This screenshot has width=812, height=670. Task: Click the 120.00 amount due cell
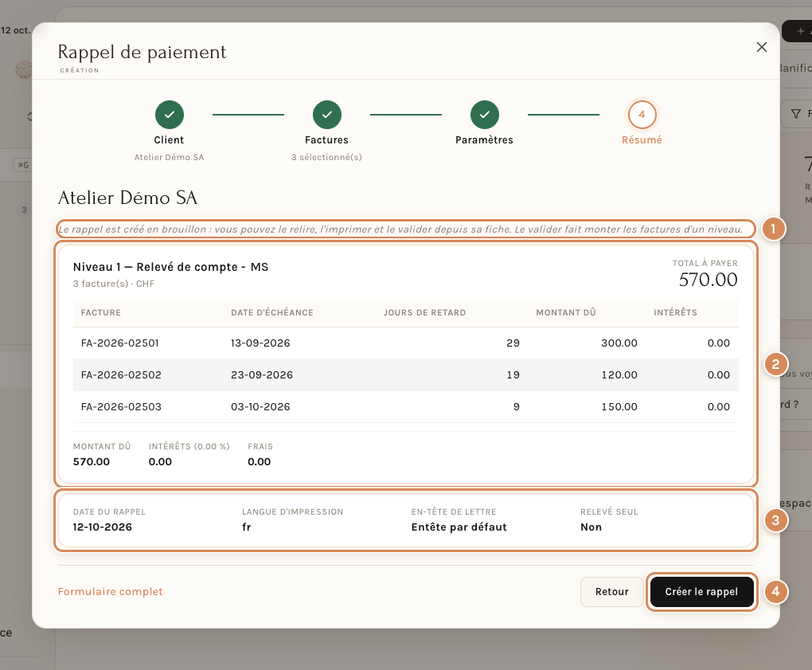coord(619,374)
